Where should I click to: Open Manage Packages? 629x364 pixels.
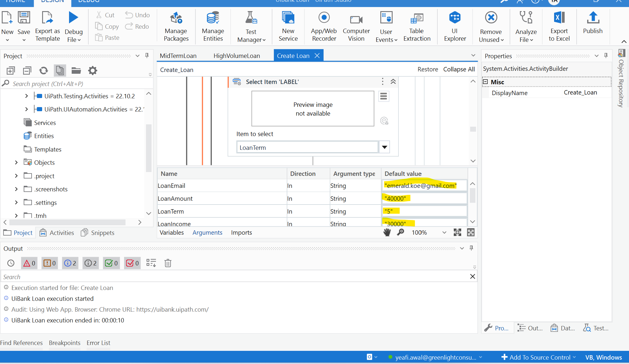pos(176,26)
